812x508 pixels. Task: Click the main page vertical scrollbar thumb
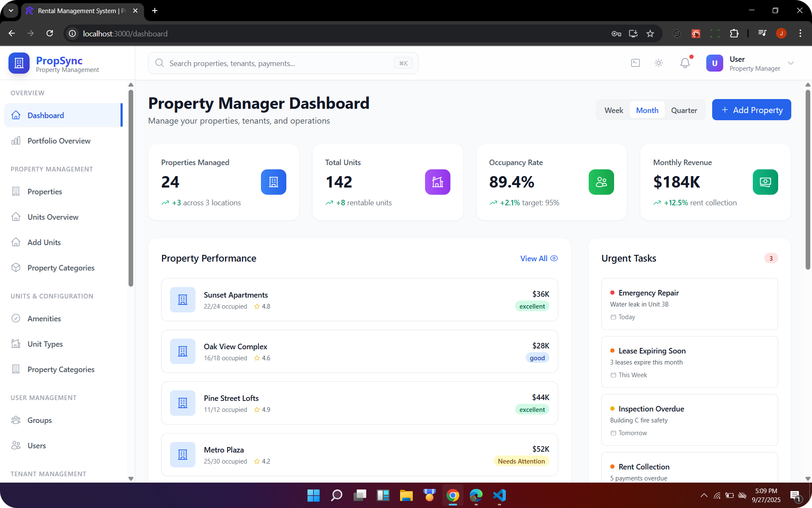[808, 179]
